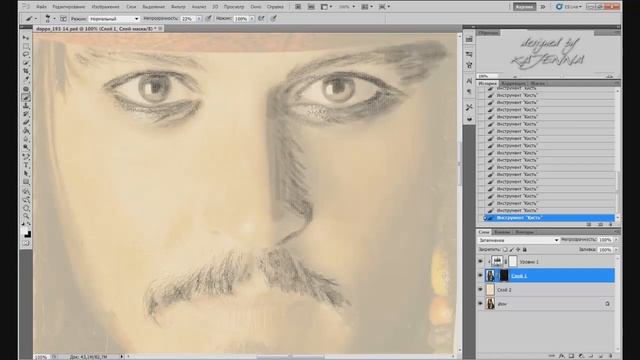
Task: Open brush opacity slider arrow
Action: [x=199, y=19]
